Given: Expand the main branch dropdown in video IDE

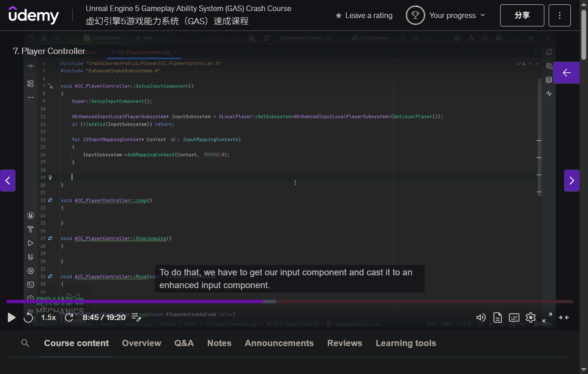Looking at the screenshot, I should click(147, 38).
